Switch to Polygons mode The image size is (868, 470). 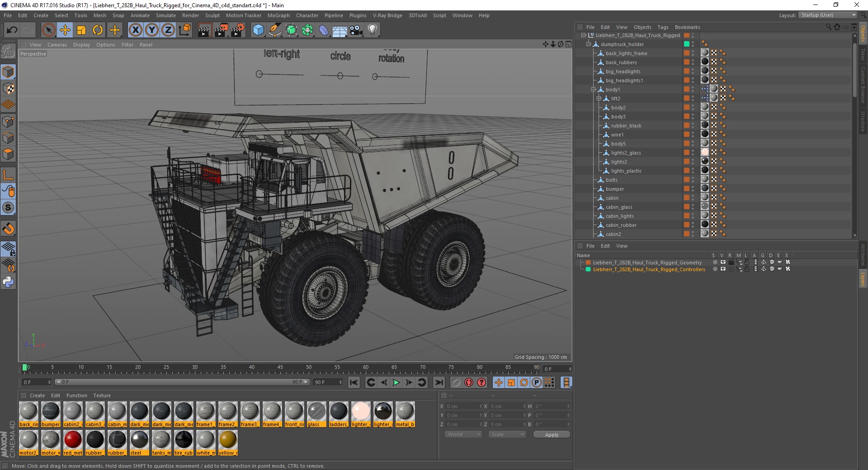click(8, 154)
